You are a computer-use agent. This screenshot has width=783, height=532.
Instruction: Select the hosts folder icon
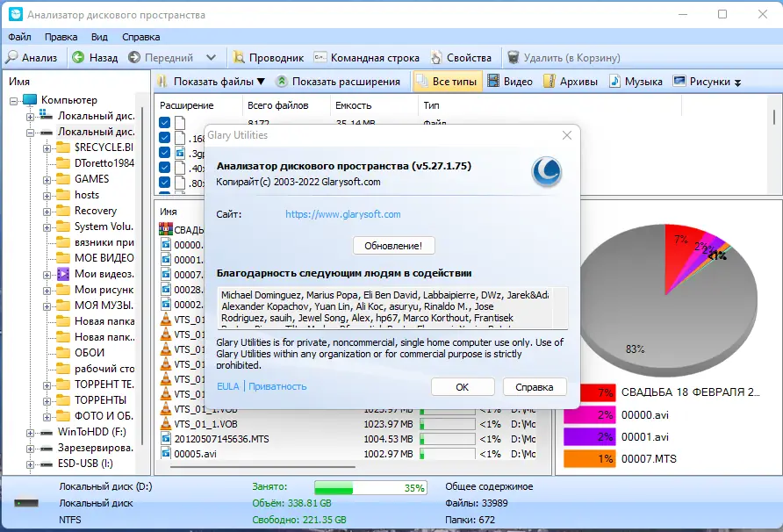pyautogui.click(x=63, y=195)
